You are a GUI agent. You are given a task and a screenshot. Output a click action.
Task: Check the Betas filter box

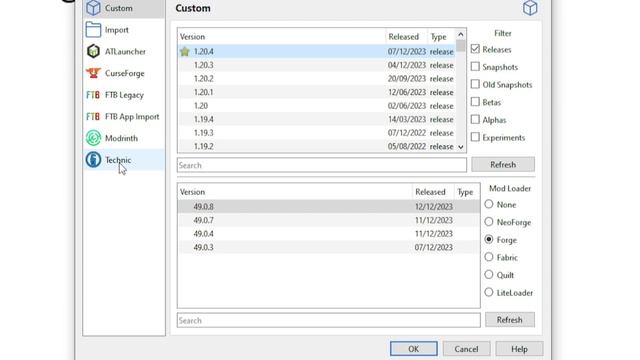coord(475,102)
